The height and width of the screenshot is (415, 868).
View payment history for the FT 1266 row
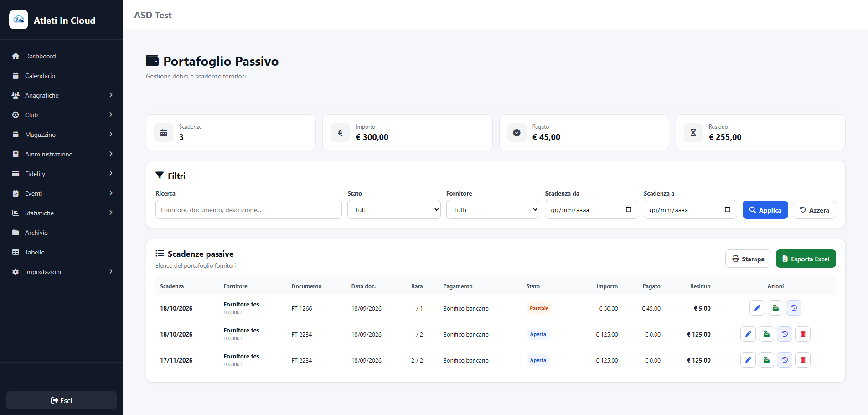tap(794, 308)
